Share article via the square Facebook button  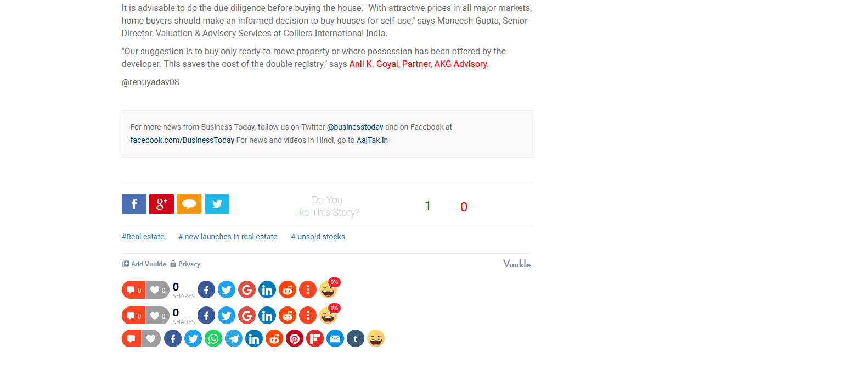[134, 204]
